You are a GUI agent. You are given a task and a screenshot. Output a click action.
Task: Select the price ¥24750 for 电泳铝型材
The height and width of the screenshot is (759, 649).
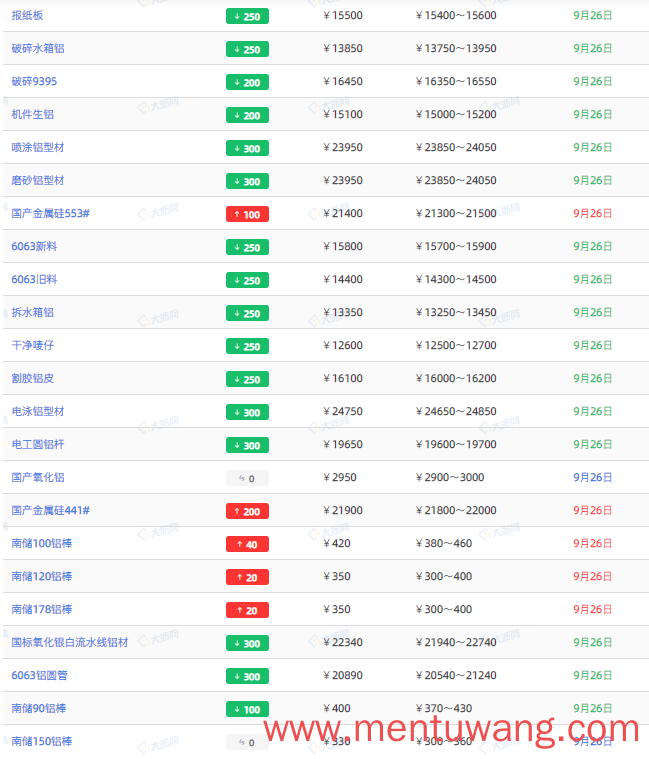point(343,411)
